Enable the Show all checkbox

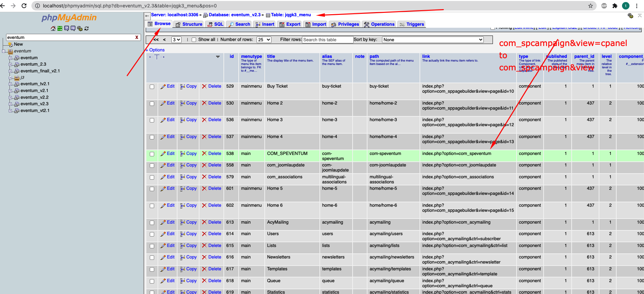click(x=194, y=40)
